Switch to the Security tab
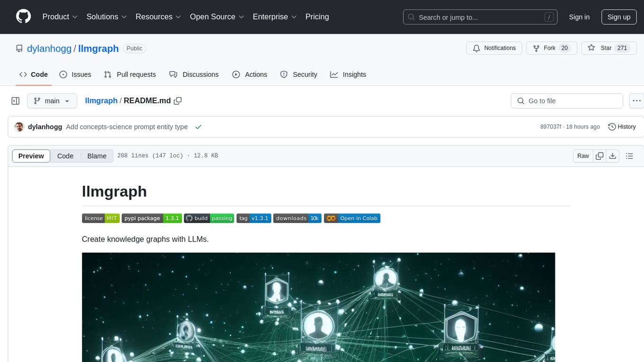The image size is (644, 362). 299,74
